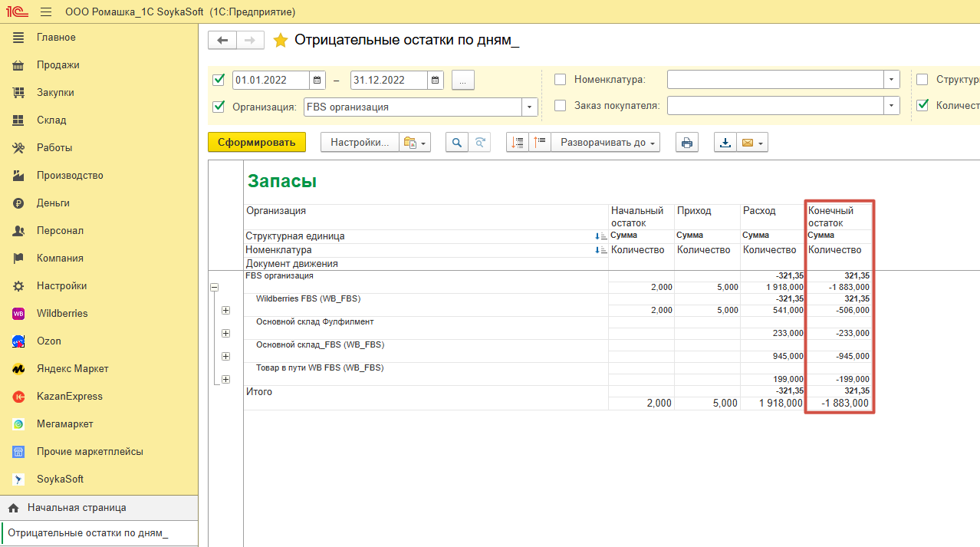The image size is (980, 547).
Task: Open calendar picker for start date 01.01.2022
Action: click(x=317, y=80)
